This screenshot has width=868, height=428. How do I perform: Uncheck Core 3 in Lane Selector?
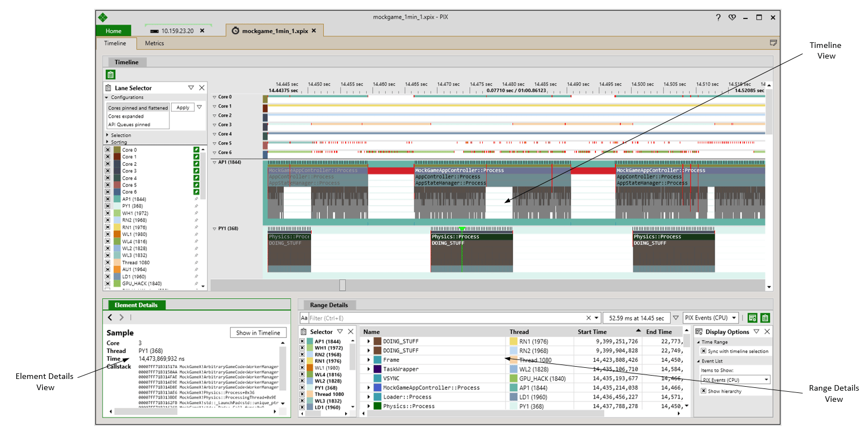tap(108, 171)
